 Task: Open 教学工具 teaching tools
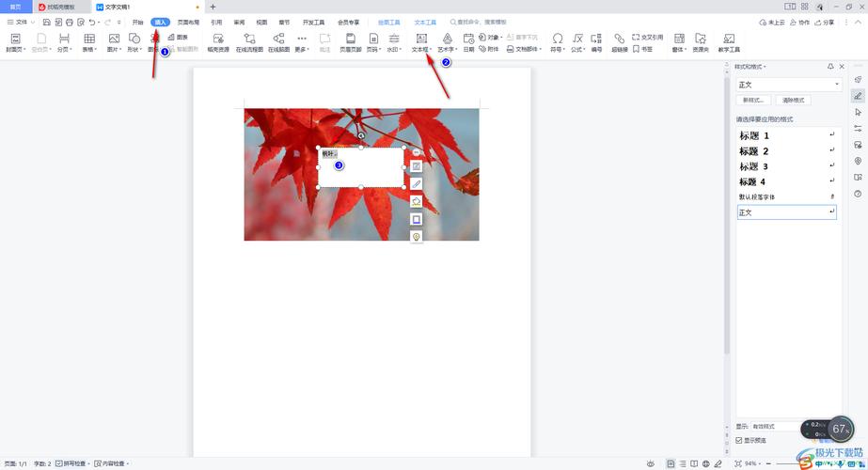point(729,42)
